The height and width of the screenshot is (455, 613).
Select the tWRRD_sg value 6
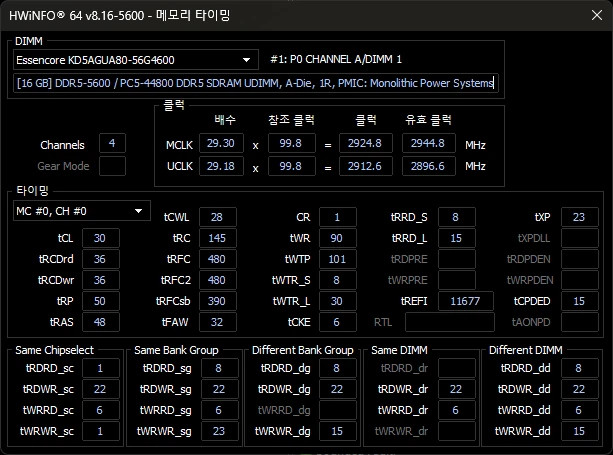(x=220, y=410)
